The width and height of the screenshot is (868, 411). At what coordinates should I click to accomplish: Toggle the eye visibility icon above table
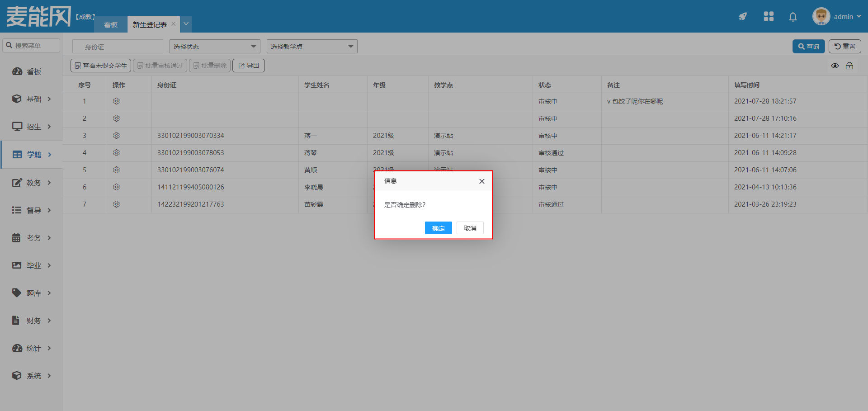tap(835, 66)
